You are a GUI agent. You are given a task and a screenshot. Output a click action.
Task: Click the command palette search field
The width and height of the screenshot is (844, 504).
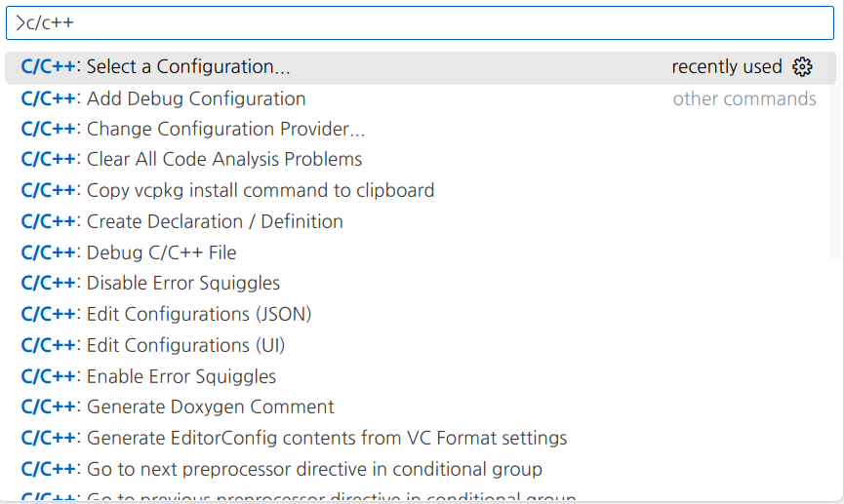[x=420, y=22]
